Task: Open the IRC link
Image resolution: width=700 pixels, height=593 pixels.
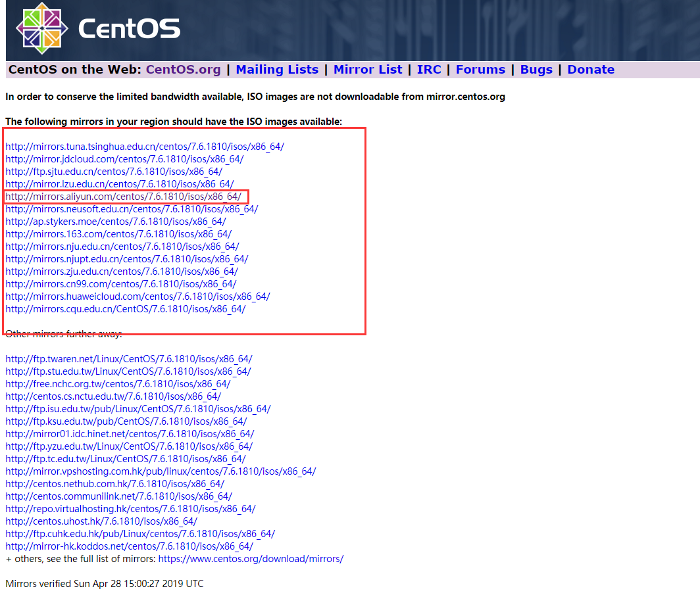Action: (429, 70)
